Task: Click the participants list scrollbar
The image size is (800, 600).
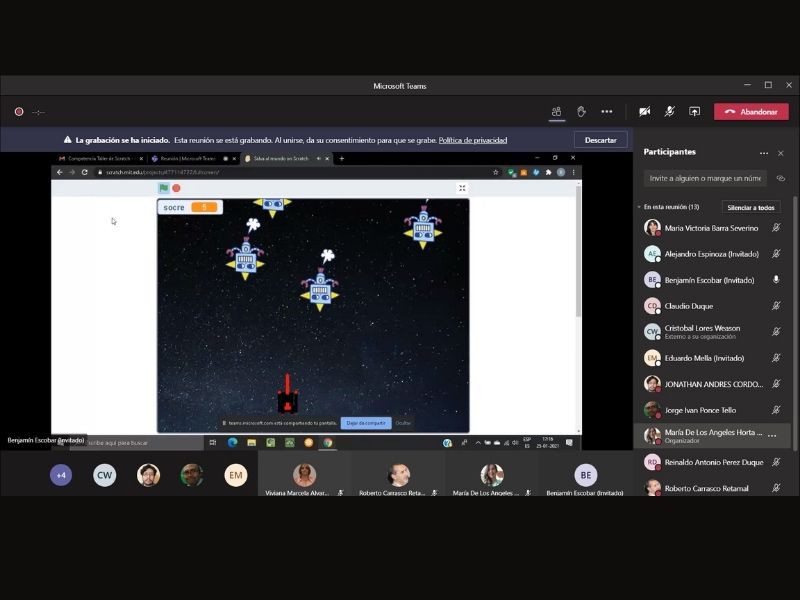Action: click(x=794, y=324)
